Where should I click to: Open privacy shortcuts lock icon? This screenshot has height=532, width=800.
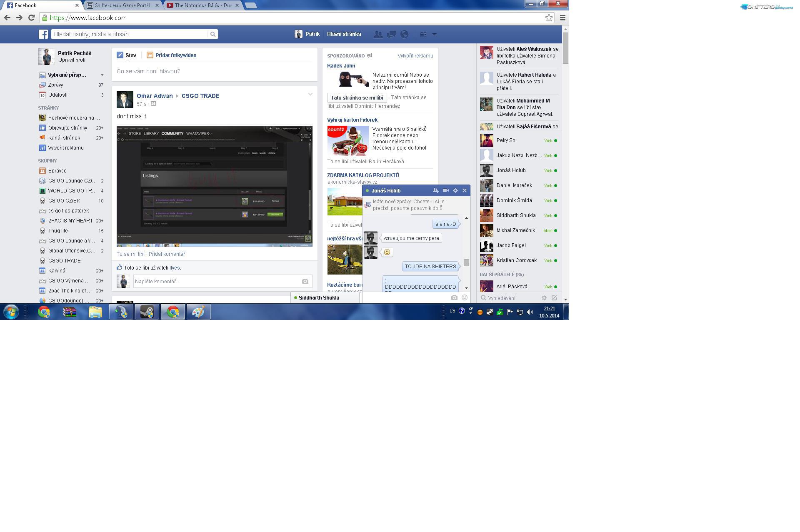click(423, 35)
